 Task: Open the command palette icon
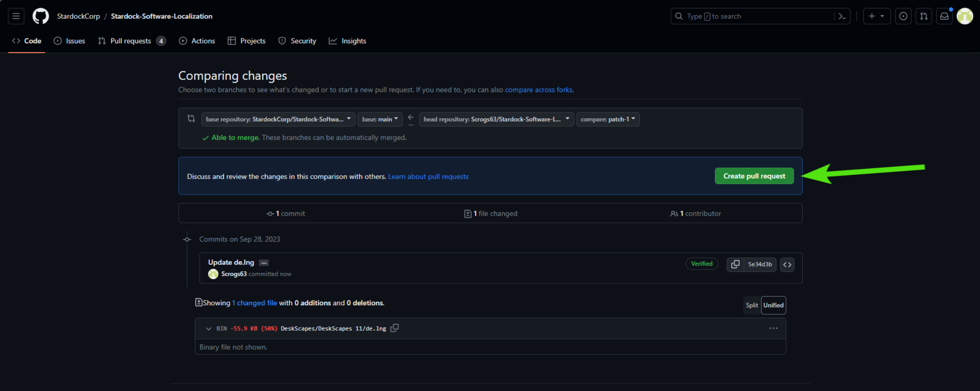[842, 16]
